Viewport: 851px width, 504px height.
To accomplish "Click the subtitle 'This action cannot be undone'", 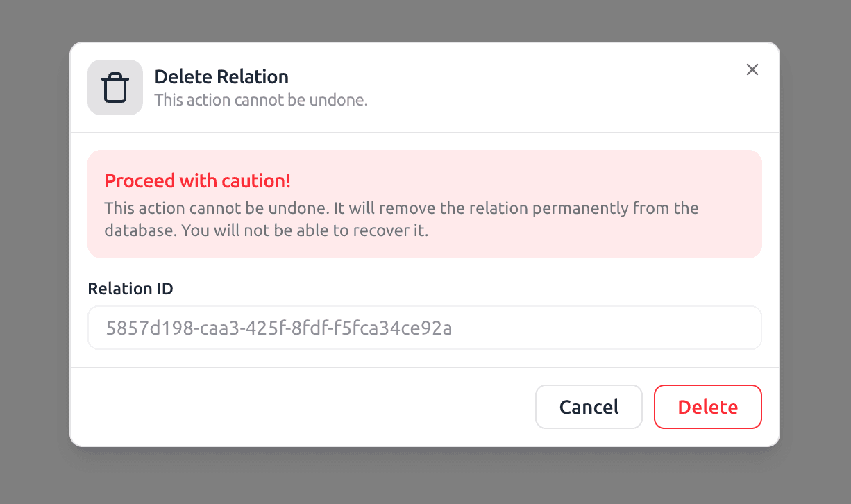I will click(x=261, y=100).
